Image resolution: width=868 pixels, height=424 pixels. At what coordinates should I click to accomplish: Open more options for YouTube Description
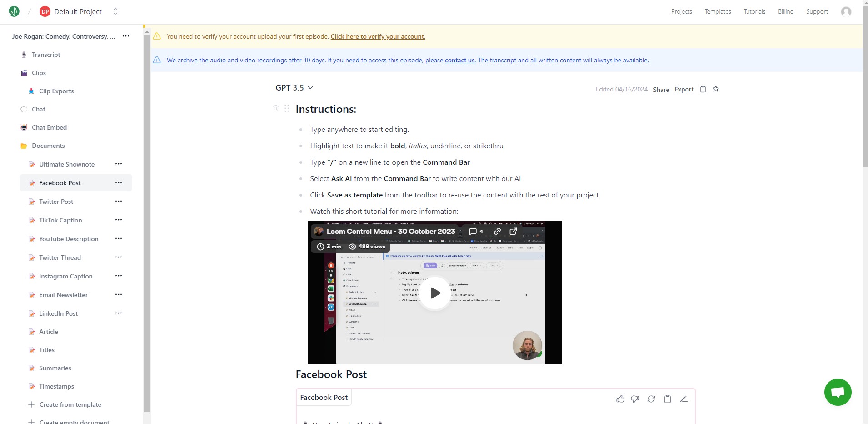(x=119, y=238)
